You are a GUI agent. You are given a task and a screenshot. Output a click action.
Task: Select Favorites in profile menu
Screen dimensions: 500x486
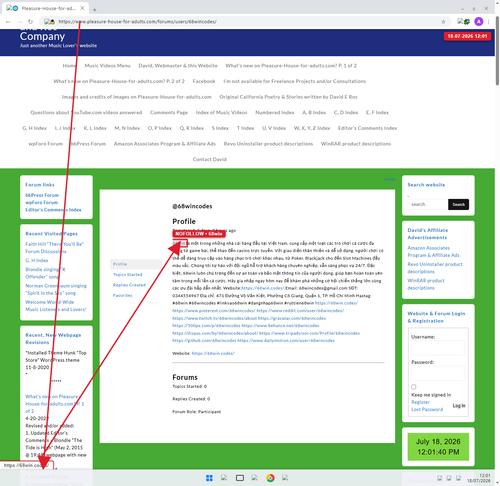coord(123,295)
